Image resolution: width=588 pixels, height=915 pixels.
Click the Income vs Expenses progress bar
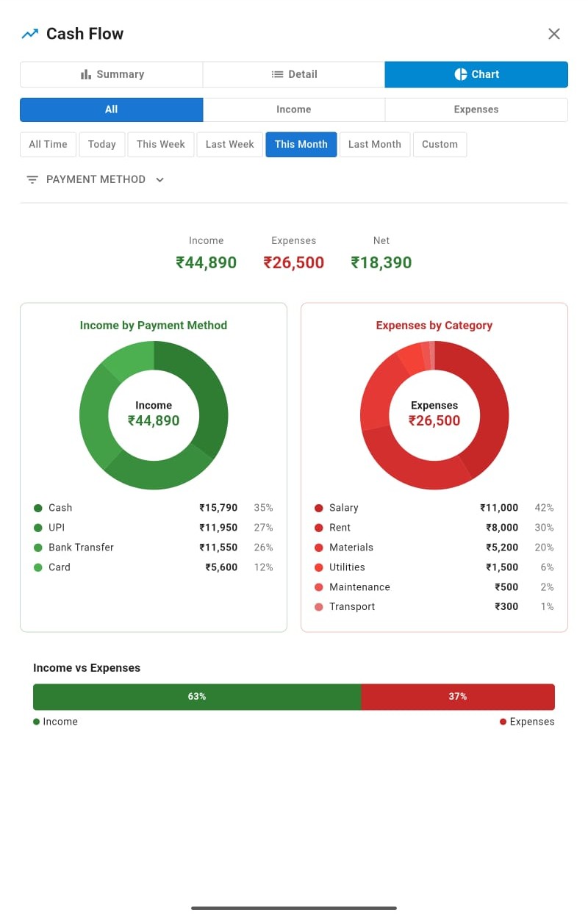(x=293, y=697)
